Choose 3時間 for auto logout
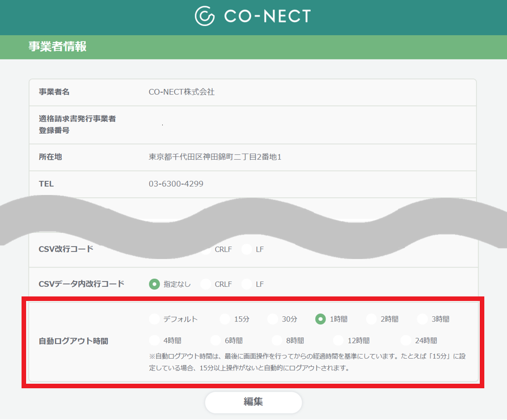507x420 pixels. (x=422, y=319)
